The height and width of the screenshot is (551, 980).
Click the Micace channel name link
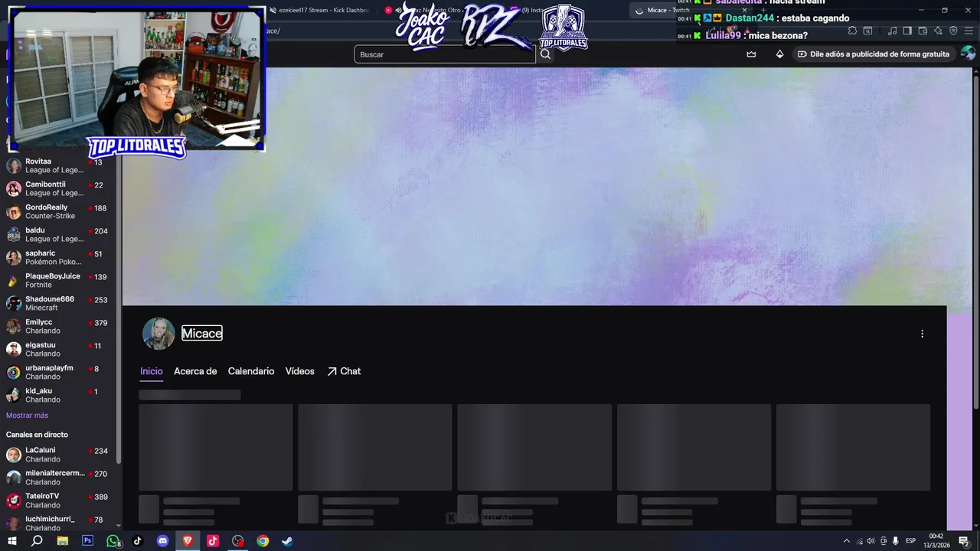click(x=202, y=334)
